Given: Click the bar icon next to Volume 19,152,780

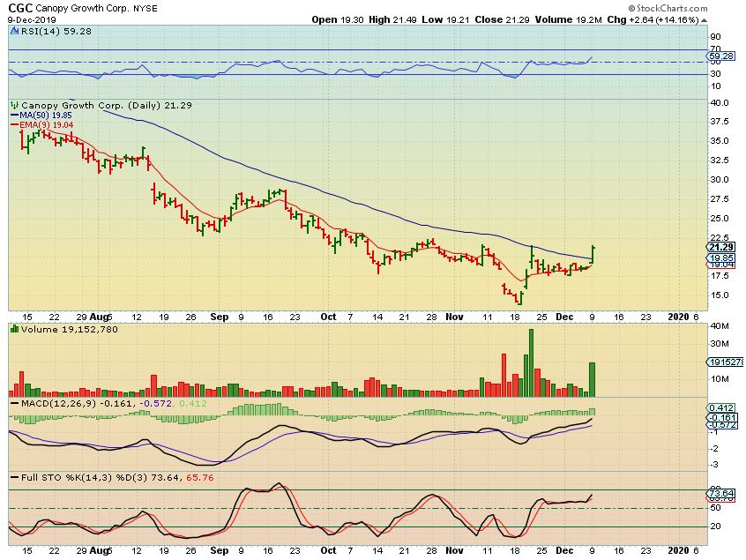Looking at the screenshot, I should (14, 329).
